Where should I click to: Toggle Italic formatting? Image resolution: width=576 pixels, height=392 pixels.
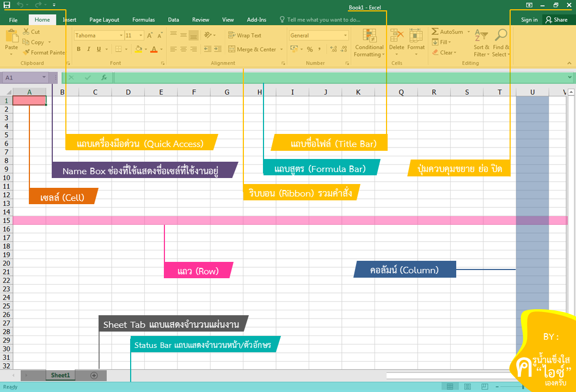coord(89,50)
